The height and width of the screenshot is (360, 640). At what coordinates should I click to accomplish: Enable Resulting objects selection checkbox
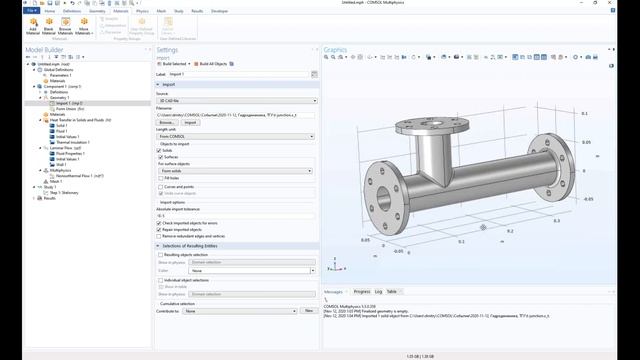tap(160, 255)
